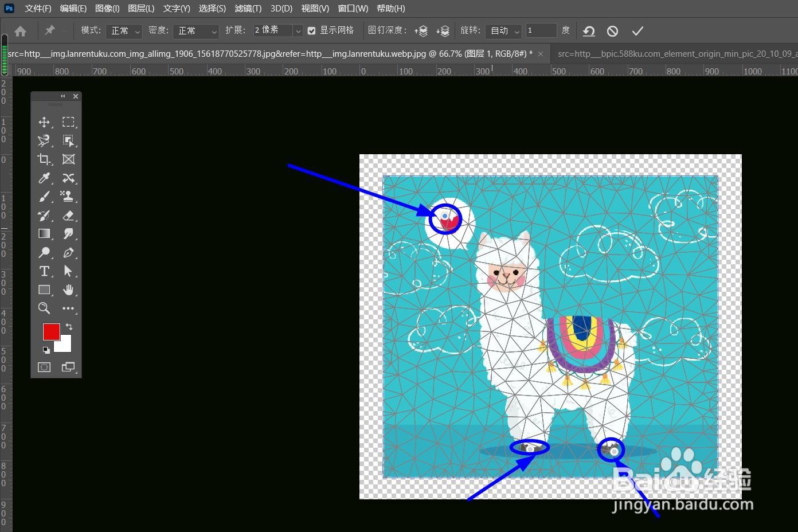Select the puppet pin on the right hoof
Viewport: 798px width, 532px height.
pos(614,452)
